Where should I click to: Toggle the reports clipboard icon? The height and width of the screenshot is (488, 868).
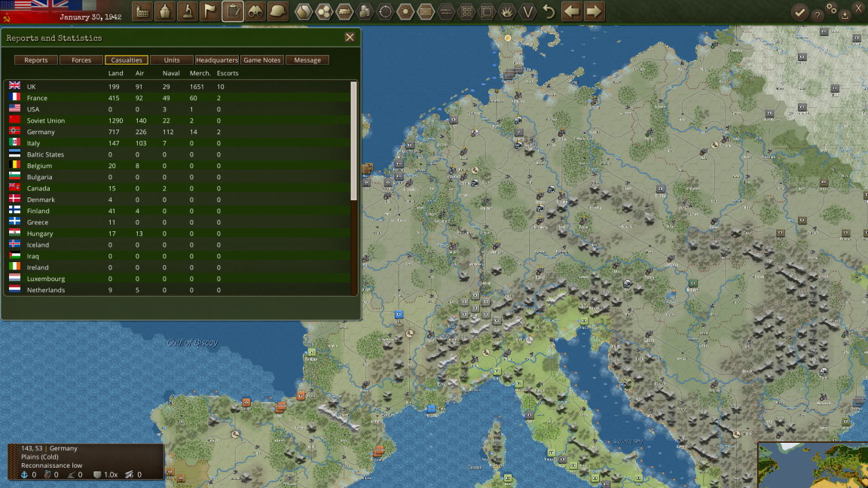(x=233, y=11)
